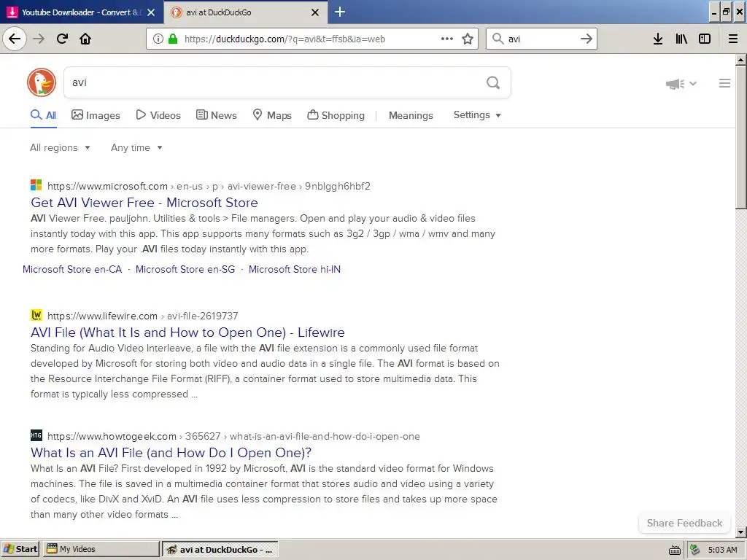Show site information icon in address bar
This screenshot has width=747, height=560.
[158, 39]
